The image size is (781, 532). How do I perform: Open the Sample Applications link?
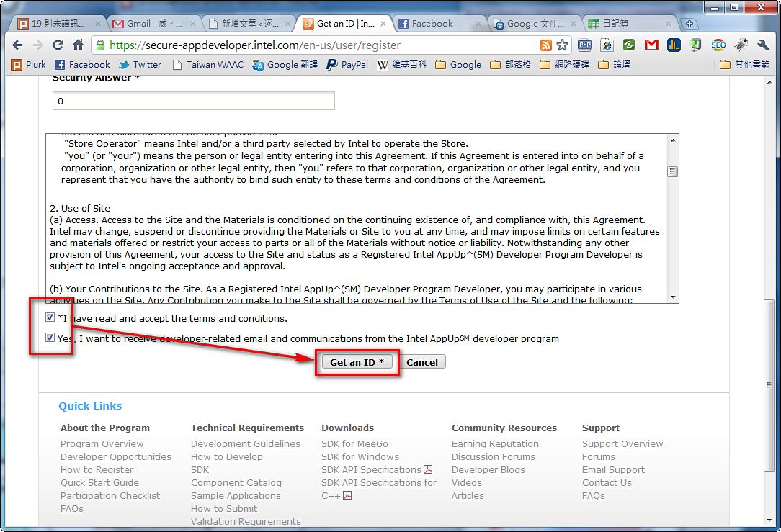[236, 496]
